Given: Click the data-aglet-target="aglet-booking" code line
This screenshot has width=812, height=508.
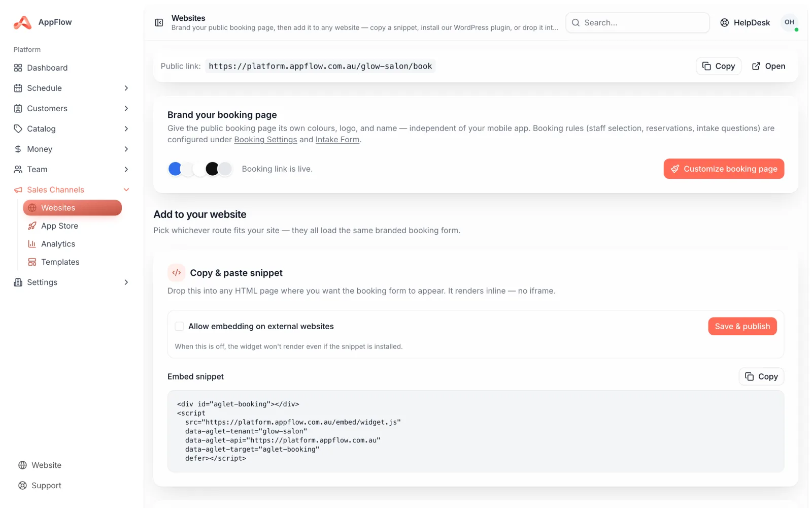Looking at the screenshot, I should point(252,449).
